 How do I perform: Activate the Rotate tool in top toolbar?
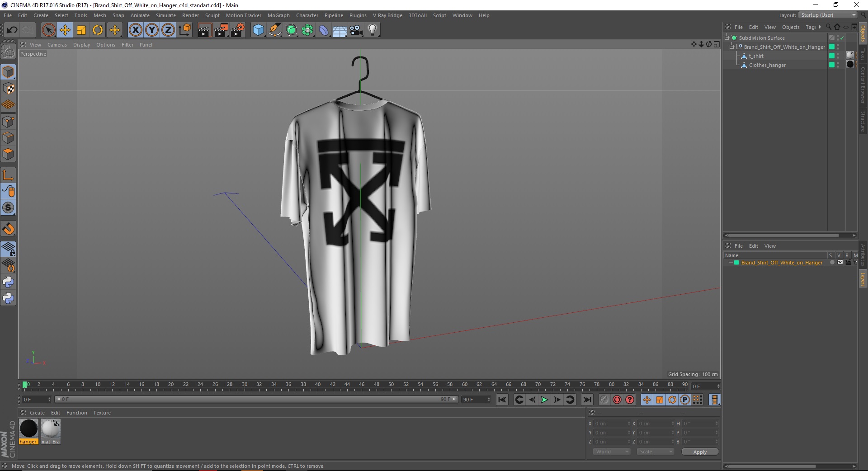98,30
